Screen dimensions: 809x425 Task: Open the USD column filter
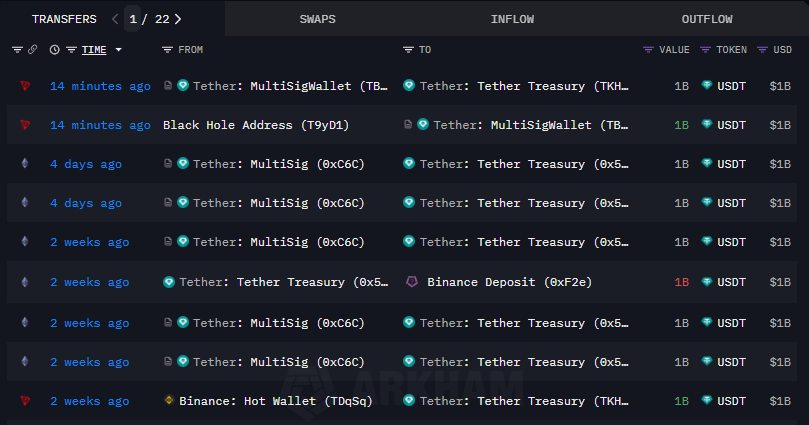(763, 50)
